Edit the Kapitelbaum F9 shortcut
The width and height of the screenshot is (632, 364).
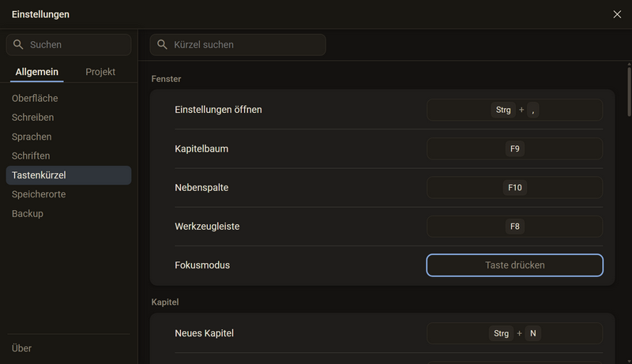(515, 149)
